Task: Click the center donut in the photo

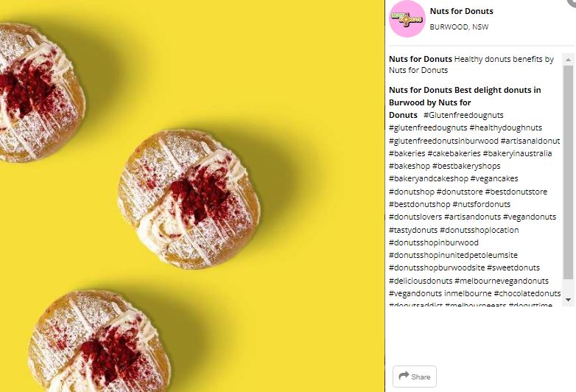Action: pos(189,199)
